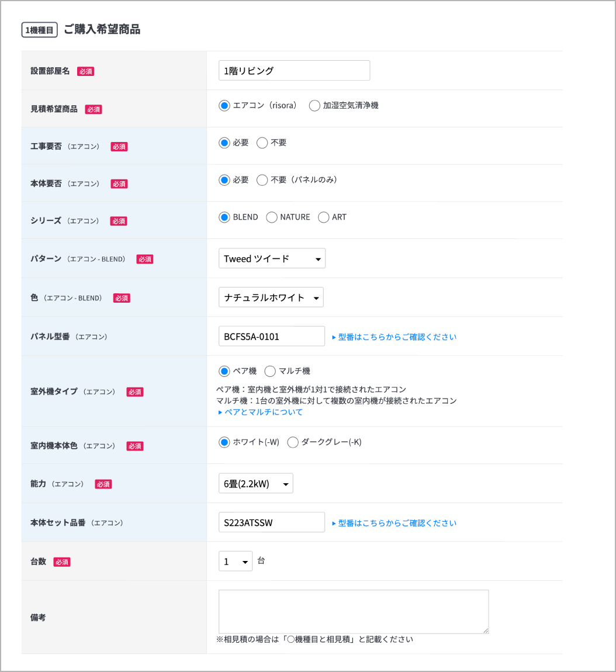
Task: Open the 台数 quantity dropdown
Action: point(236,562)
